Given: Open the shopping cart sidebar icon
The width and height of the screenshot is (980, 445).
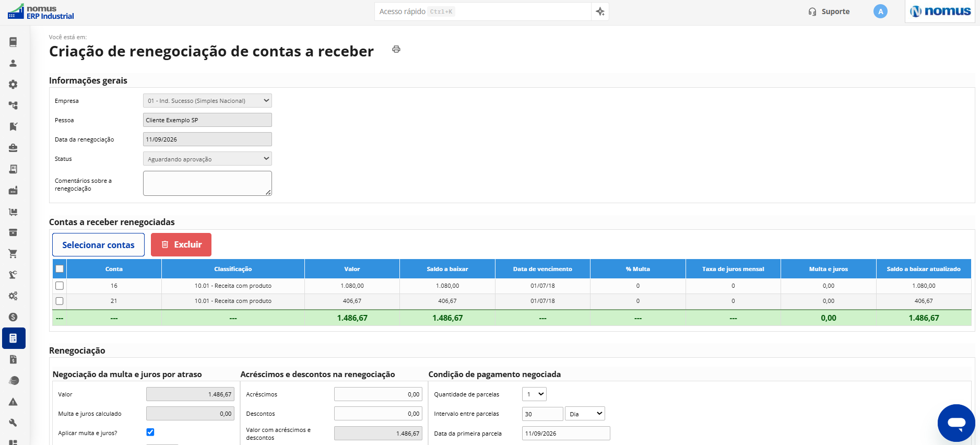Looking at the screenshot, I should 13,254.
